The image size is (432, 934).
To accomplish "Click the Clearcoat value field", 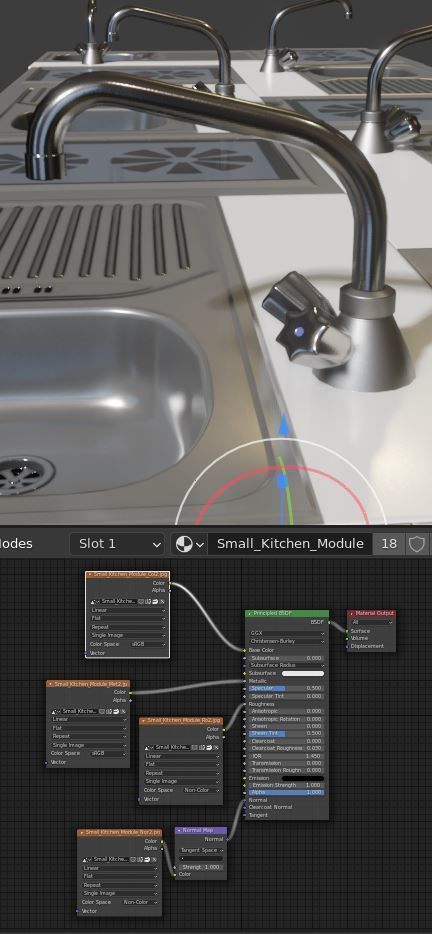I will tap(287, 741).
